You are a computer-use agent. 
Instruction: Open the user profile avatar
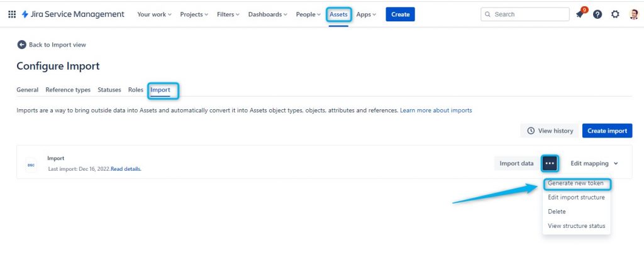pyautogui.click(x=634, y=14)
